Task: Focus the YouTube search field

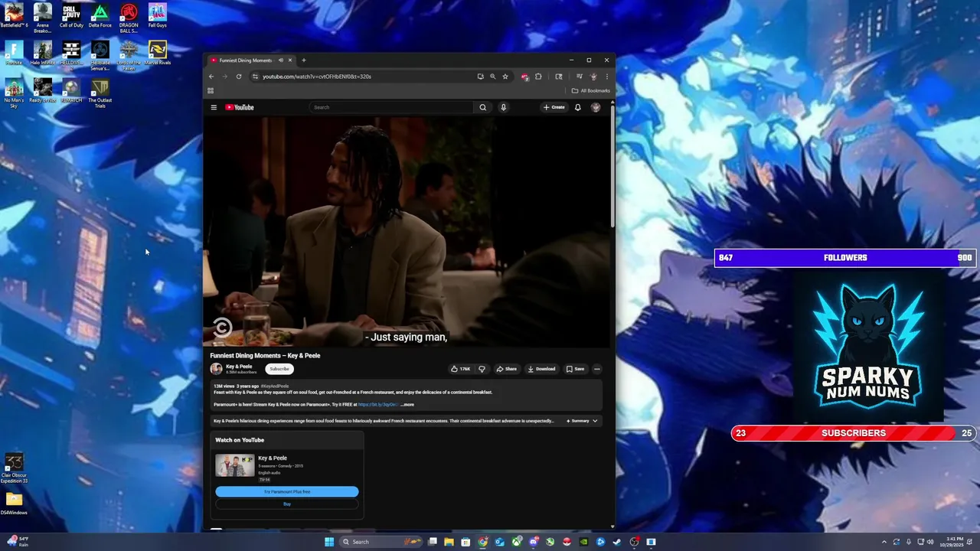Action: 392,107
